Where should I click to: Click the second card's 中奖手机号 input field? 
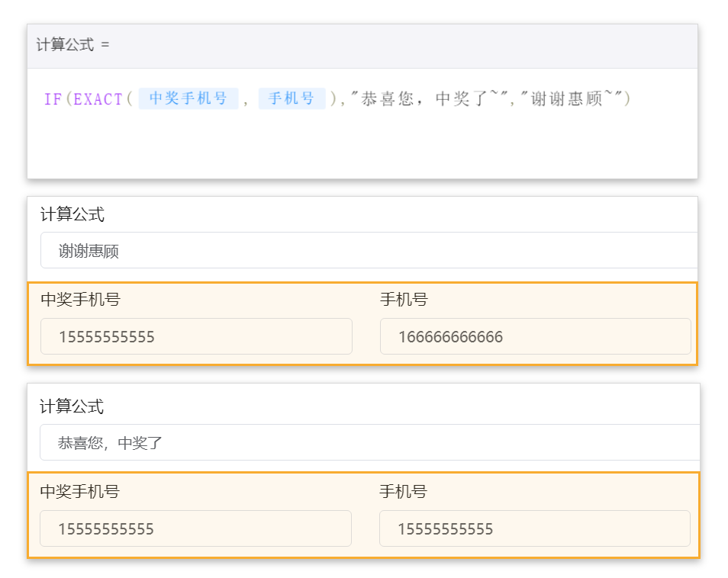(195, 528)
